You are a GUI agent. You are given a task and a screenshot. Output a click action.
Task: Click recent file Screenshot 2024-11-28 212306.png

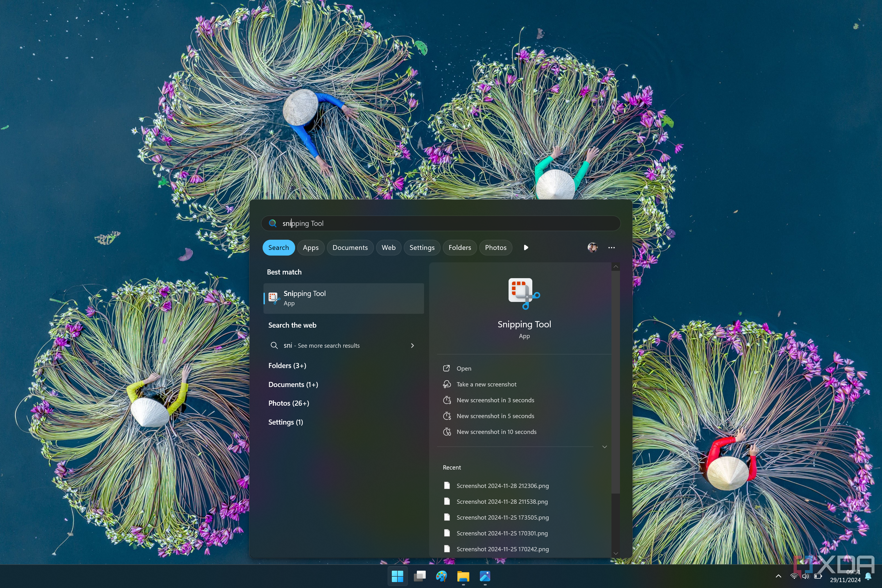(x=503, y=486)
